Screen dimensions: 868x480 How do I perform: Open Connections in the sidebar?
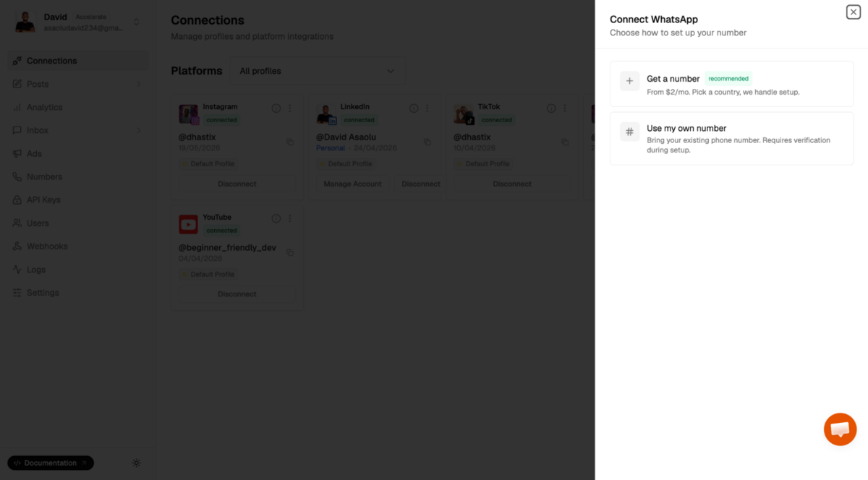point(78,61)
